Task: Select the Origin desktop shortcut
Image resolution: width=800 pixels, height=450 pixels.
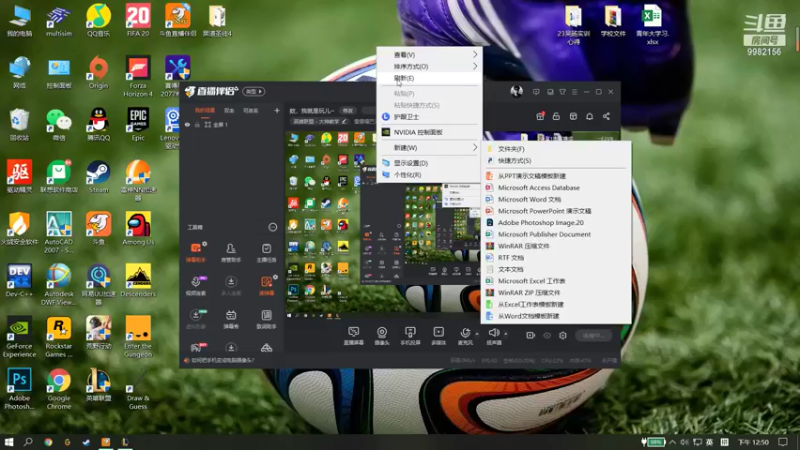Action: pyautogui.click(x=98, y=72)
